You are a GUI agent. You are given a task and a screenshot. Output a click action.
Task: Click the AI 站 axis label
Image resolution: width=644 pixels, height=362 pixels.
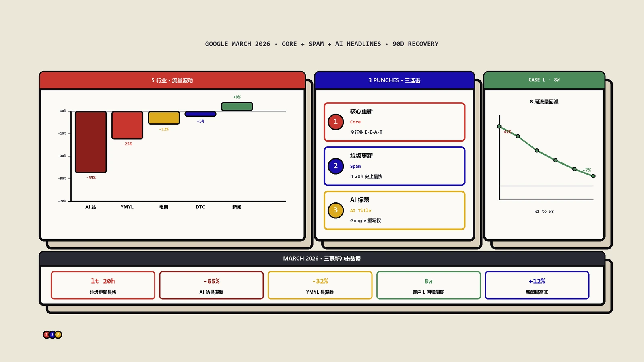[91, 207]
